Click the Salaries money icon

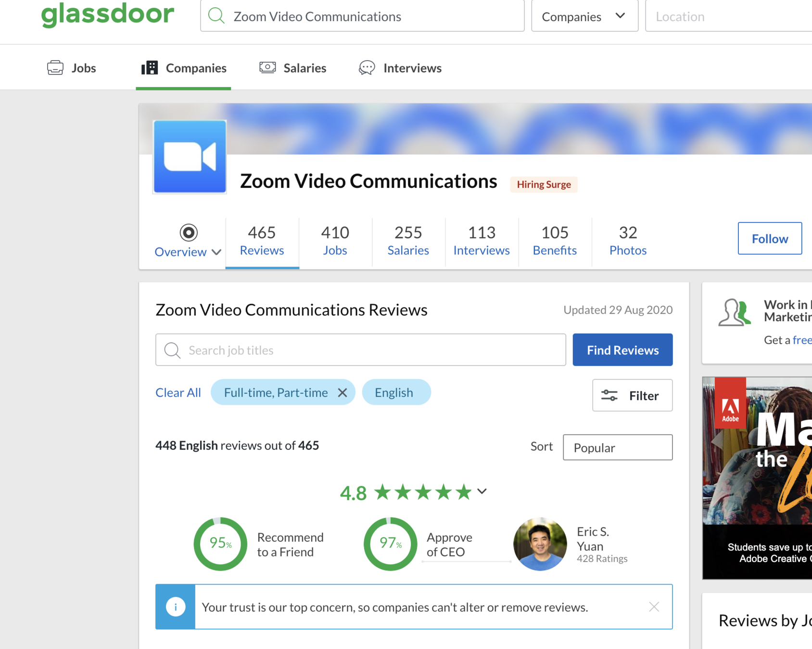point(267,68)
